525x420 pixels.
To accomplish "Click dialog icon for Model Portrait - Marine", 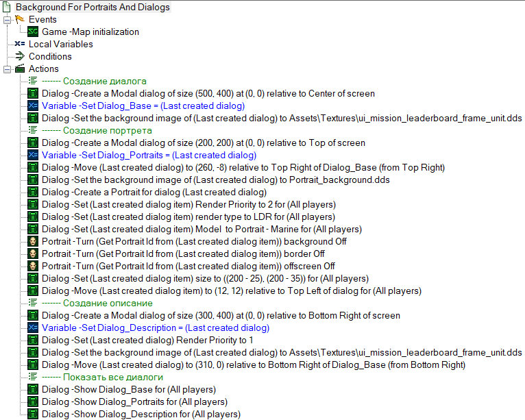I will (32, 230).
